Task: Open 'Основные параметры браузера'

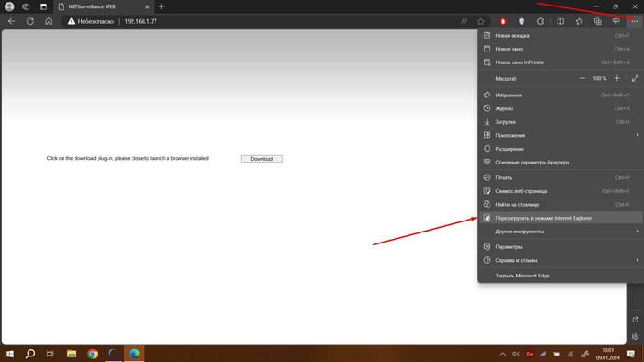Action: [560, 163]
